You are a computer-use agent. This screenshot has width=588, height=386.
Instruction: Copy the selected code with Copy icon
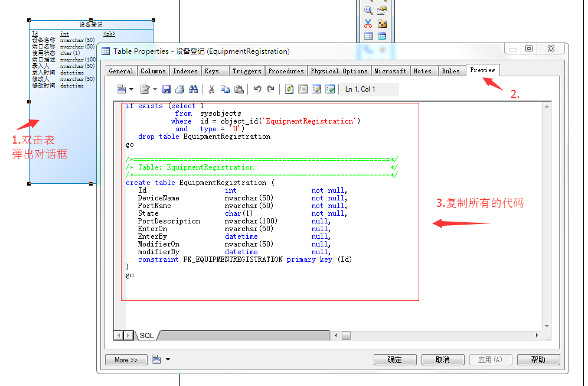tap(225, 89)
